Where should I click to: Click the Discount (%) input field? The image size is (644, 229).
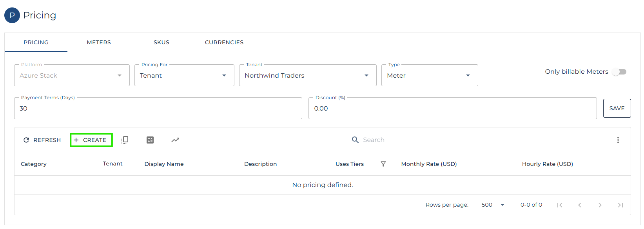point(452,109)
